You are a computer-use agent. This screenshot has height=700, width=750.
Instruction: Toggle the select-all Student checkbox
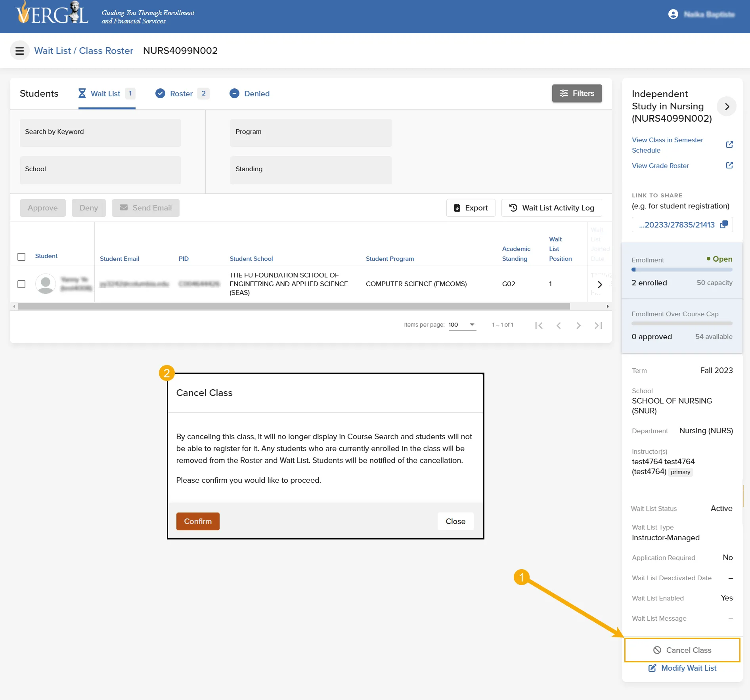click(21, 257)
